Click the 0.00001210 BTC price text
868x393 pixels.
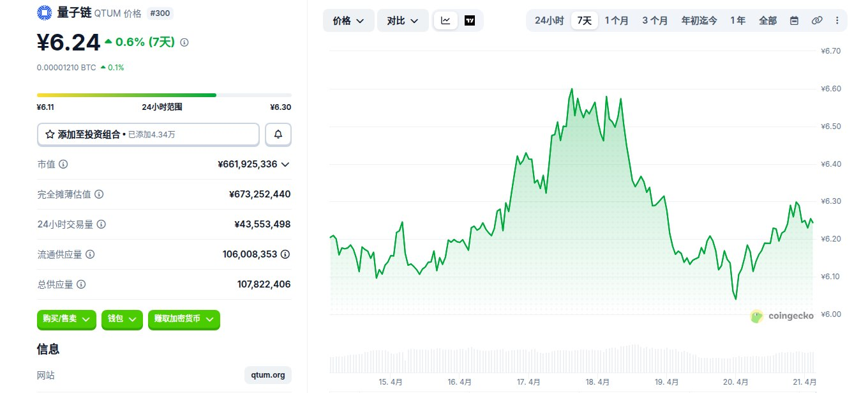pyautogui.click(x=66, y=67)
